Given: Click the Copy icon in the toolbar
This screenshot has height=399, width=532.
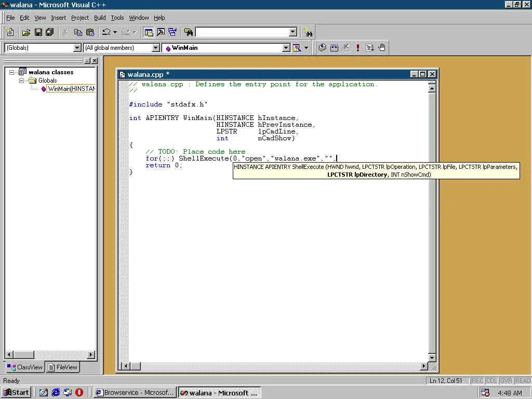Looking at the screenshot, I should (78, 32).
